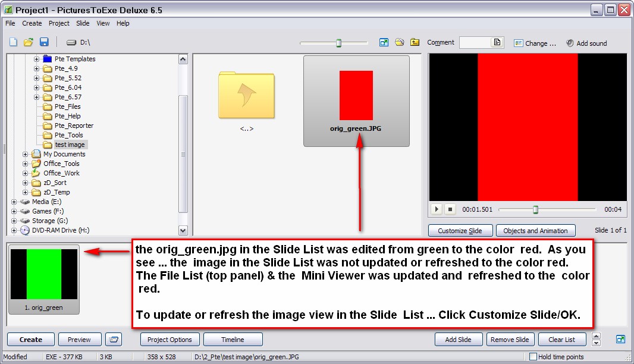The image size is (634, 364).
Task: Enable the Hold time points checkbox
Action: (533, 357)
